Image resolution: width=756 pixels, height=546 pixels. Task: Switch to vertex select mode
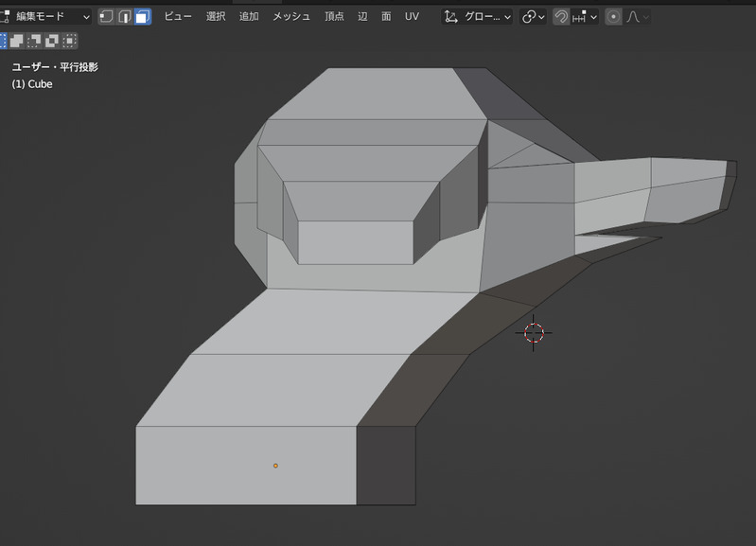pyautogui.click(x=107, y=16)
